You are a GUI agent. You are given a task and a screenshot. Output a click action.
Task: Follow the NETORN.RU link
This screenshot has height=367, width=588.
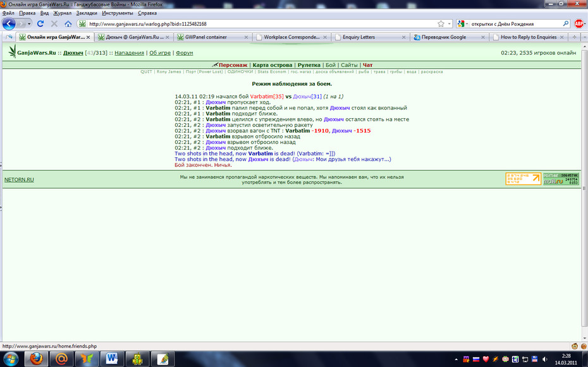click(19, 180)
